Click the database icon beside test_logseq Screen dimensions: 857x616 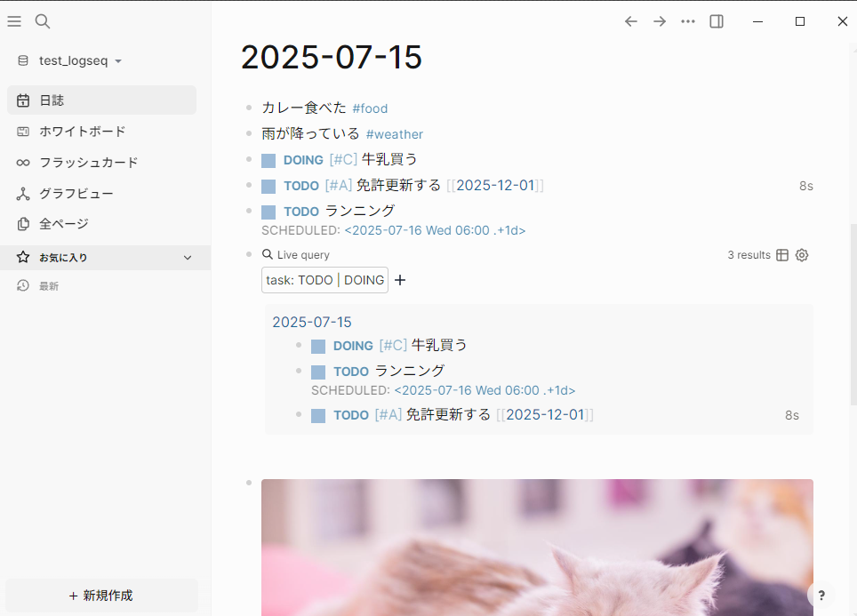(23, 60)
